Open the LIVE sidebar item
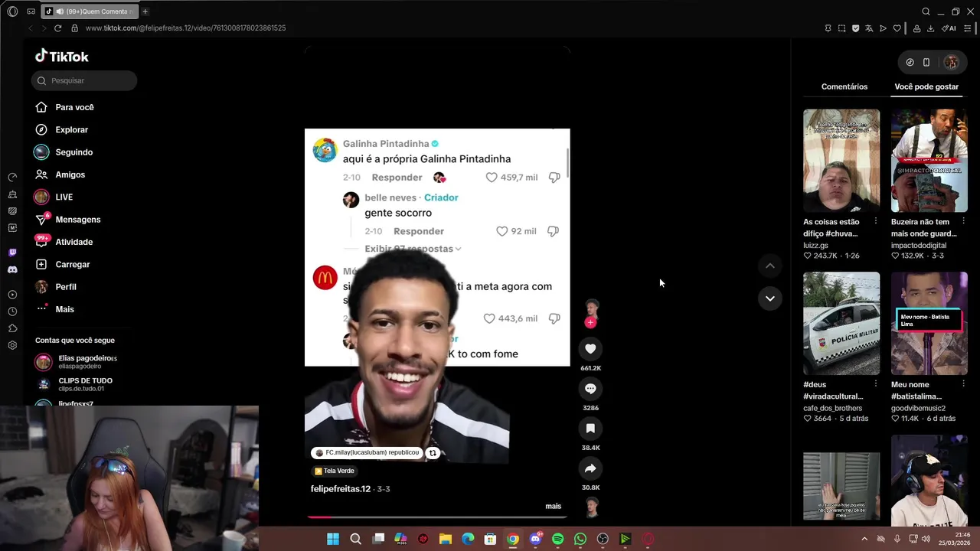The image size is (980, 551). [x=54, y=197]
